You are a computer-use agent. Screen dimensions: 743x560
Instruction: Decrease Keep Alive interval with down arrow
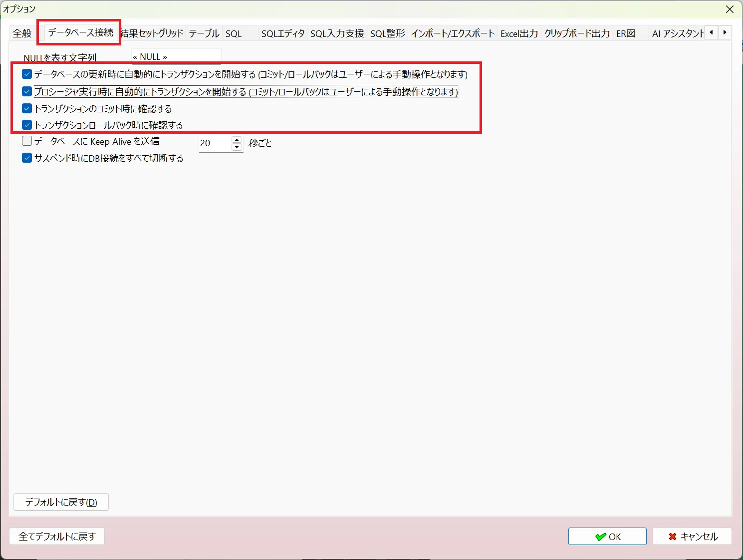tap(237, 147)
